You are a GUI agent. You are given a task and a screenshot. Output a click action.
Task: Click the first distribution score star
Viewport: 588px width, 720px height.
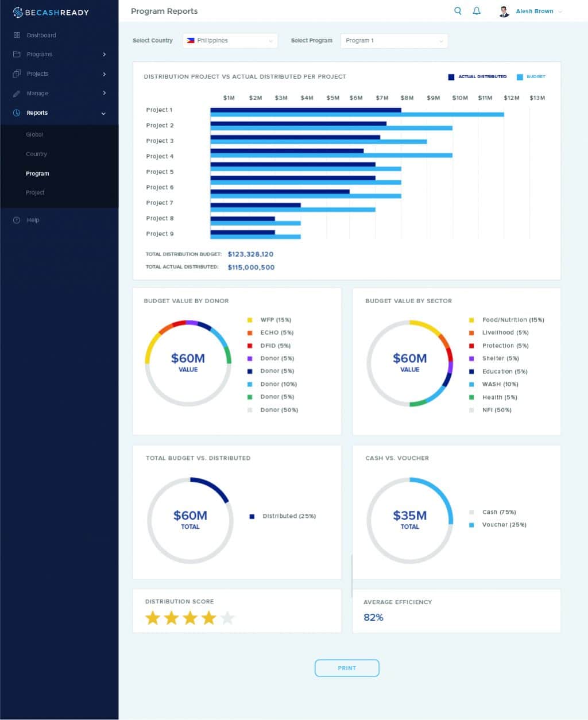153,618
